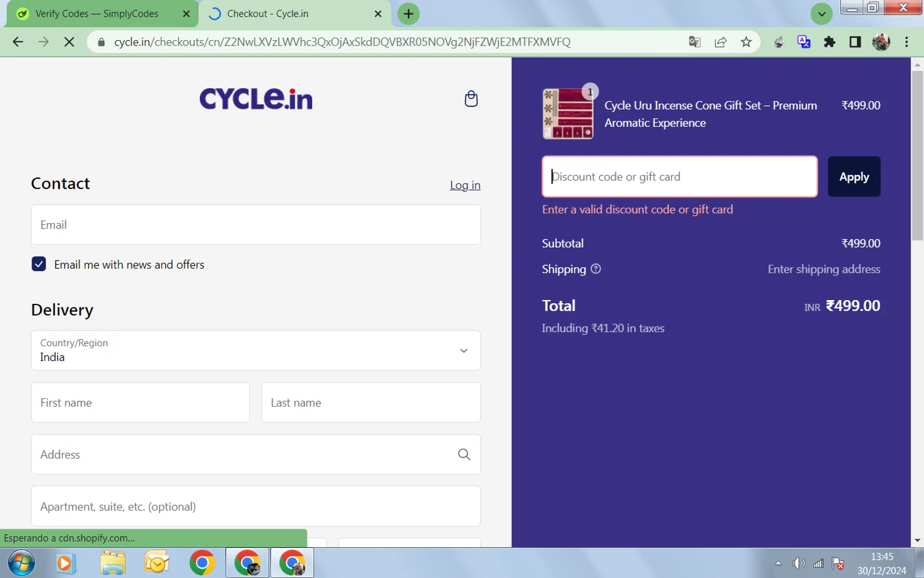This screenshot has width=924, height=578.
Task: Click the Last name field
Action: click(371, 402)
